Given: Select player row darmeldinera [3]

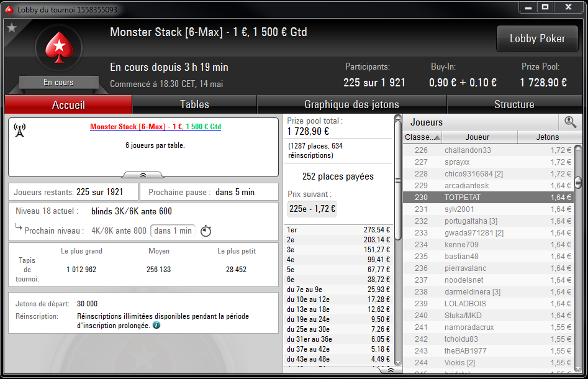Looking at the screenshot, I should coord(488,292).
